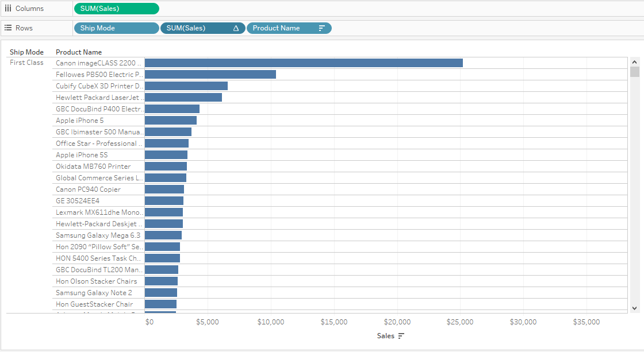Viewport: 644px width, 352px height.
Task: Click the delta icon on Rows SUM(Sales) pill
Action: (x=236, y=28)
